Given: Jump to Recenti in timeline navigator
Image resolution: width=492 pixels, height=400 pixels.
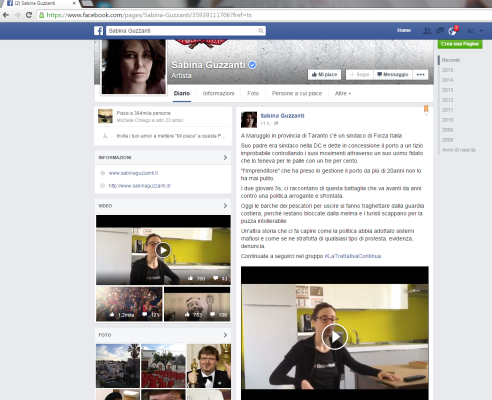Looking at the screenshot, I should pyautogui.click(x=451, y=60).
